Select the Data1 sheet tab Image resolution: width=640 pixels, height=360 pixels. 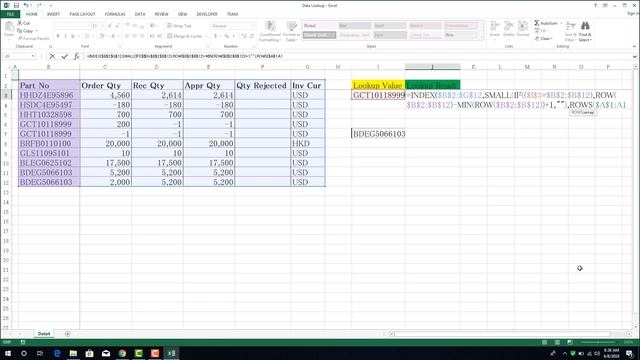(44, 334)
